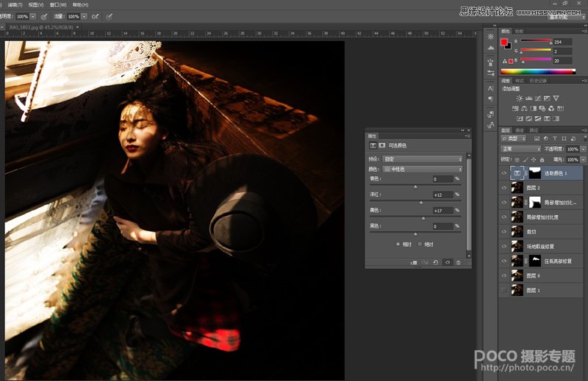588x381 pixels.
Task: Click the Color Balance scales icon
Action: coord(526,108)
